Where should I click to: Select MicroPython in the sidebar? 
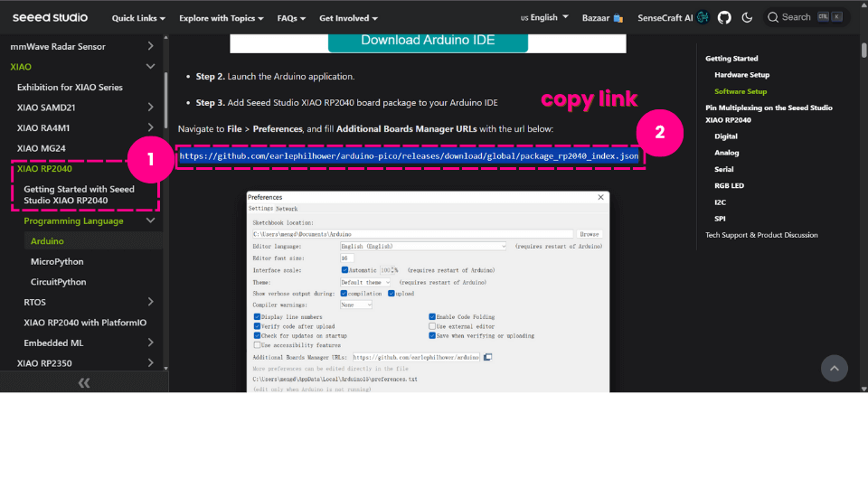(57, 261)
